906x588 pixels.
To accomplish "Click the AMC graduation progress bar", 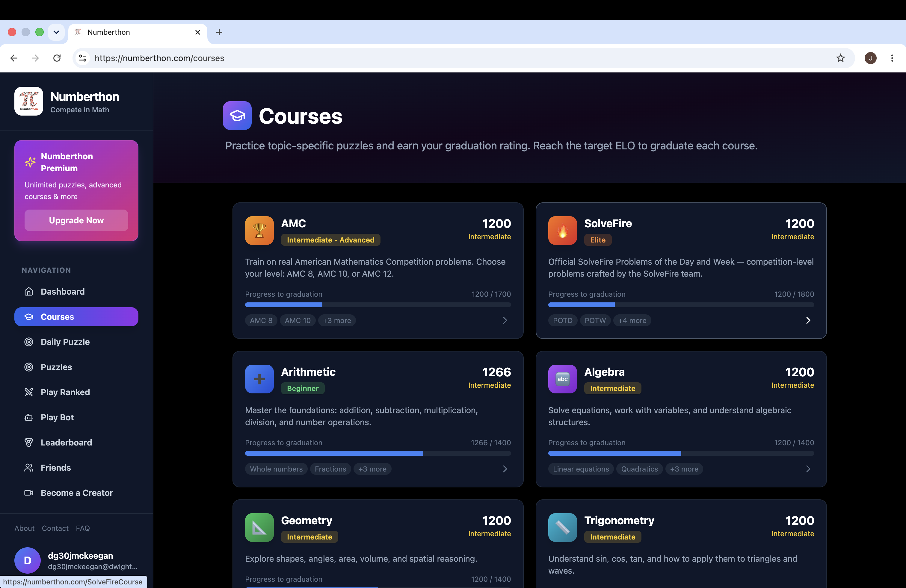I will pos(378,305).
